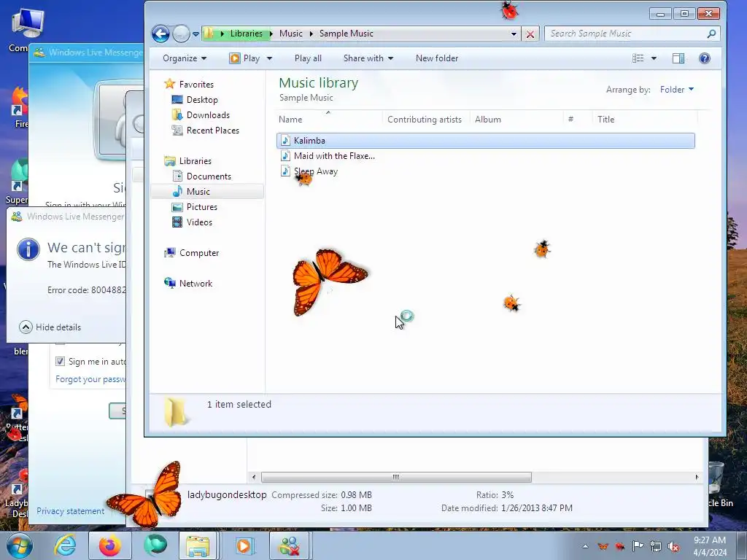Click the Forgot your password link
The height and width of the screenshot is (560, 747).
point(90,379)
